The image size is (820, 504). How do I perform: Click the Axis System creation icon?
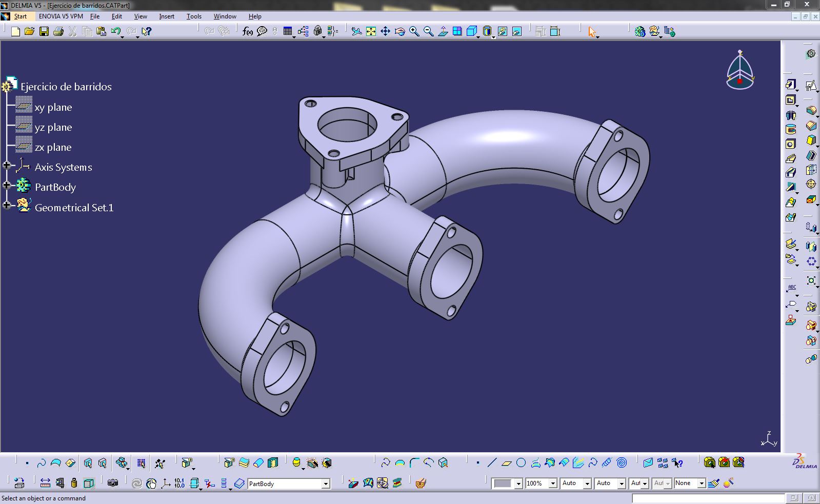(165, 483)
